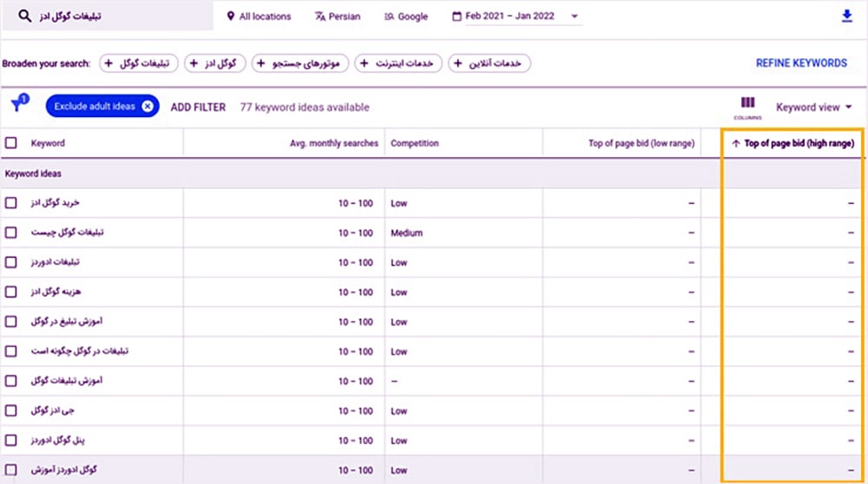
Task: Click 77 keyword ideas available text
Action: (x=305, y=108)
